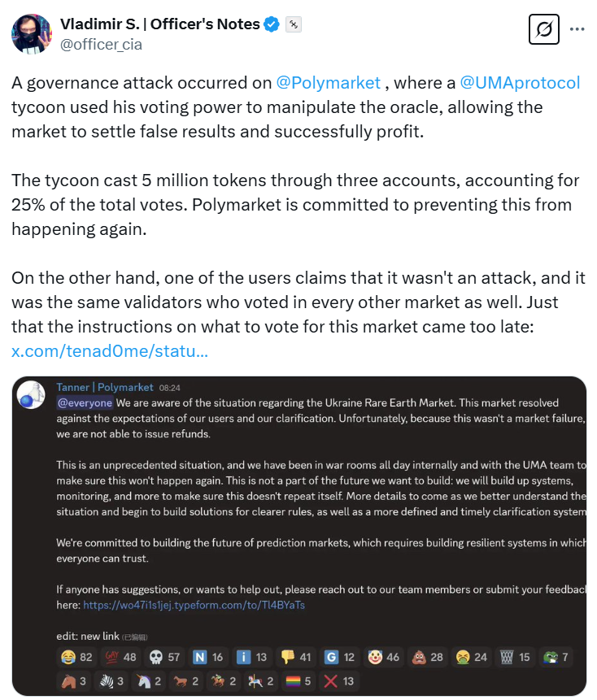The width and height of the screenshot is (597, 700).
Task: Open the @Polymarket mention link
Action: coord(329,83)
